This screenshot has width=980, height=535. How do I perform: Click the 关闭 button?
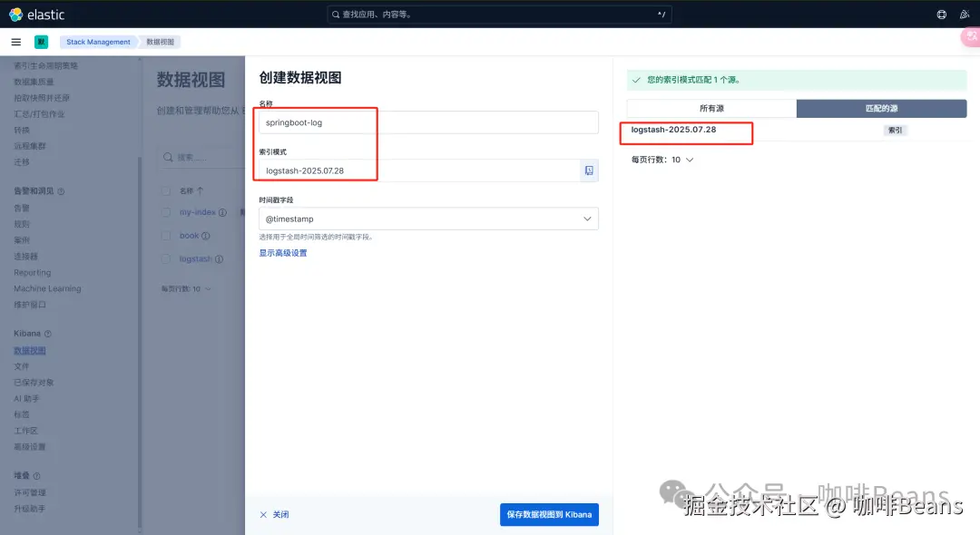click(x=274, y=514)
